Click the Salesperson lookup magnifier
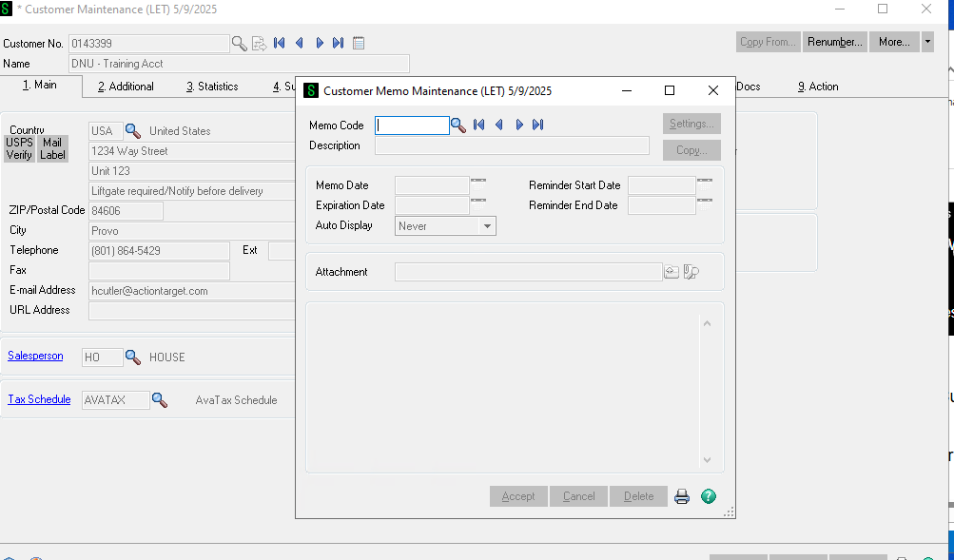 [133, 357]
